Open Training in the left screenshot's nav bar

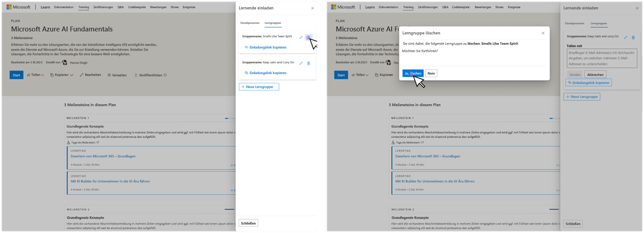tap(83, 8)
